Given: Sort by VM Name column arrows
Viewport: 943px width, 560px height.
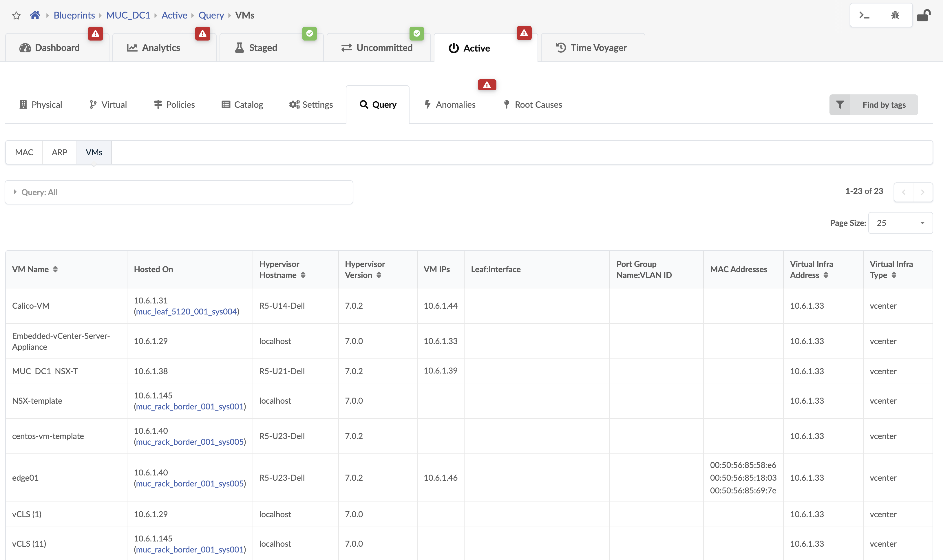Looking at the screenshot, I should click(56, 269).
